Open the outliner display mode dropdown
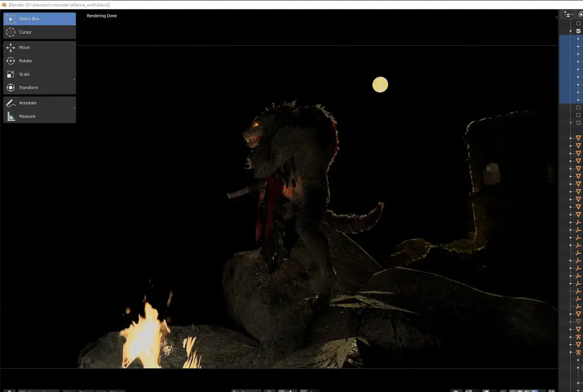Screen dimensions: 583x392 point(569,15)
